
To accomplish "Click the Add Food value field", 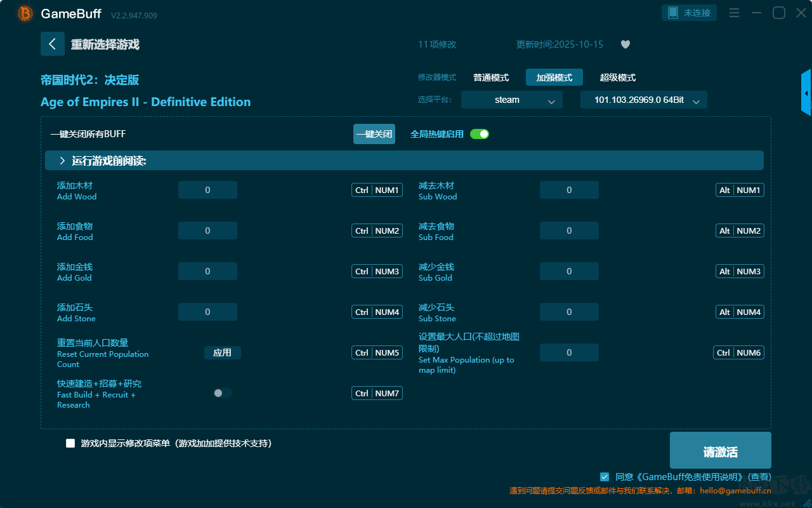I will [x=207, y=231].
